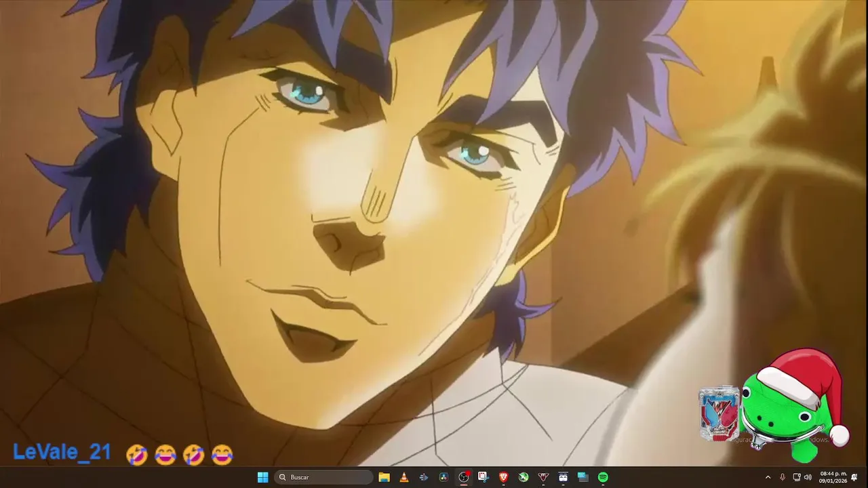Open the winged emblem app in taskbar
Viewport: 868px width, 488px height.
[x=543, y=477]
